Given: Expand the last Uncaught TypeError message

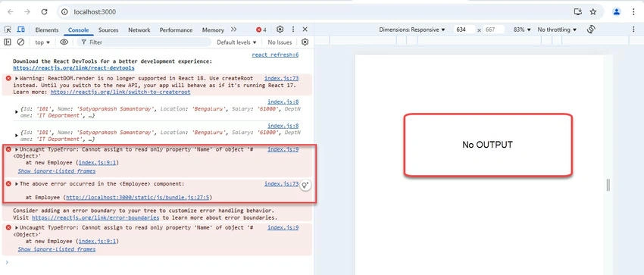Looking at the screenshot, I should tap(17, 228).
